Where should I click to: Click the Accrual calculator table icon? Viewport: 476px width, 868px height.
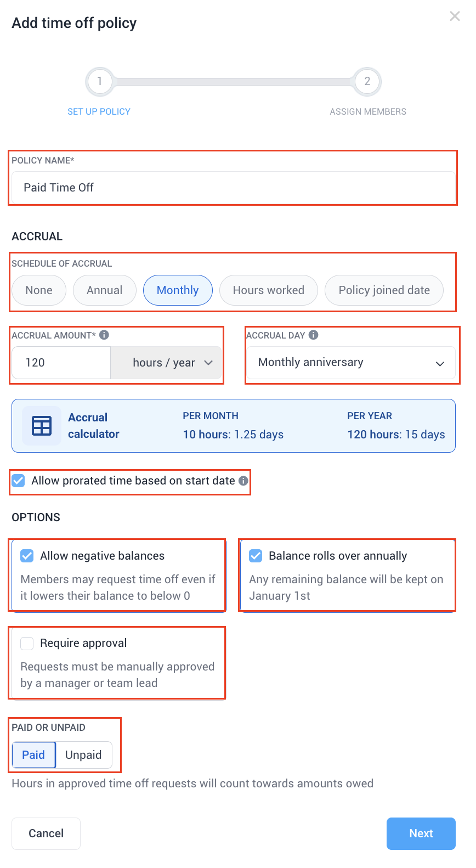[42, 426]
